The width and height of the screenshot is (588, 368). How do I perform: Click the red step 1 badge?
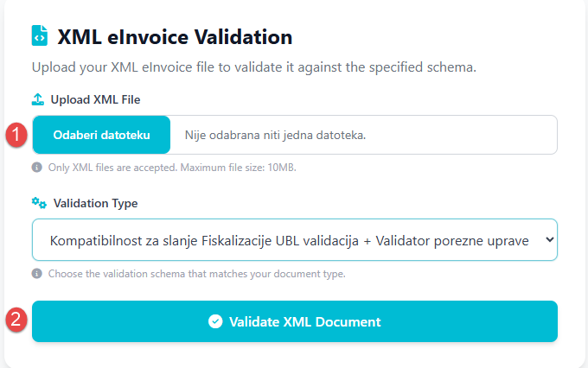click(x=15, y=135)
